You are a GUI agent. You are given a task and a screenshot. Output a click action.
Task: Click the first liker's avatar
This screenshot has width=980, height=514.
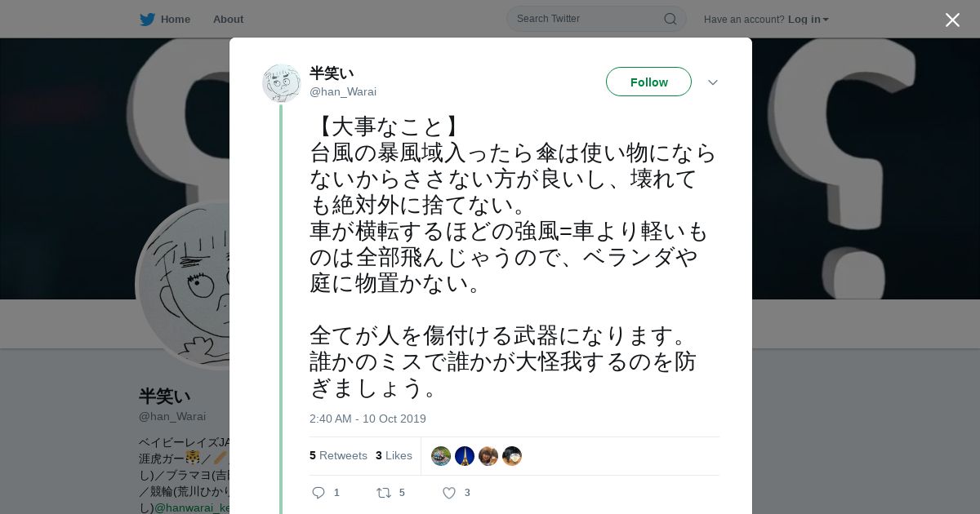coord(441,456)
